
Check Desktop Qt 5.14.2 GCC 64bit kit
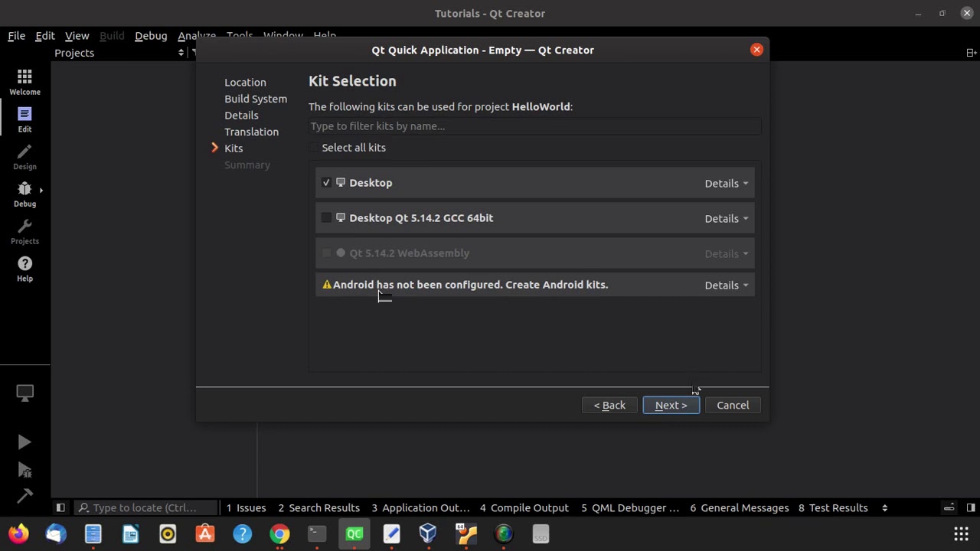point(327,218)
